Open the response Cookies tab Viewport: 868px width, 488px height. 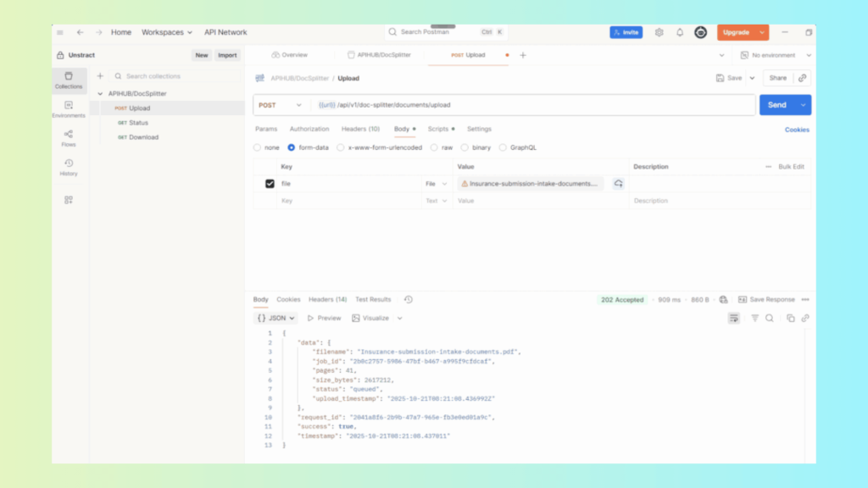(x=288, y=300)
